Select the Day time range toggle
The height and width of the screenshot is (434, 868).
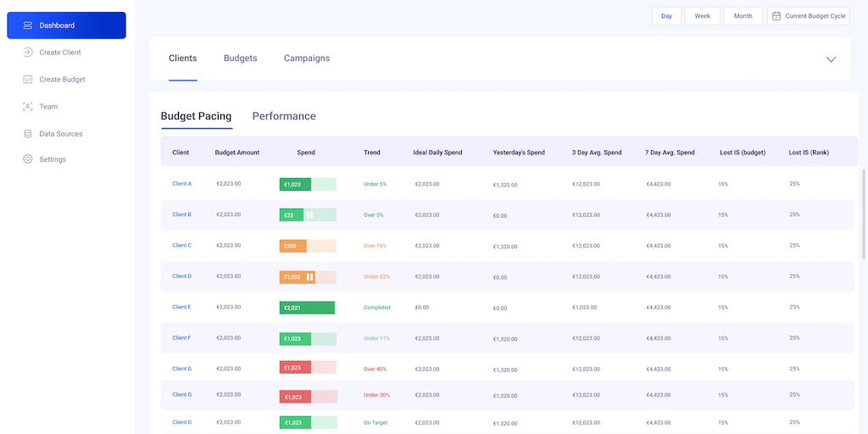(666, 16)
